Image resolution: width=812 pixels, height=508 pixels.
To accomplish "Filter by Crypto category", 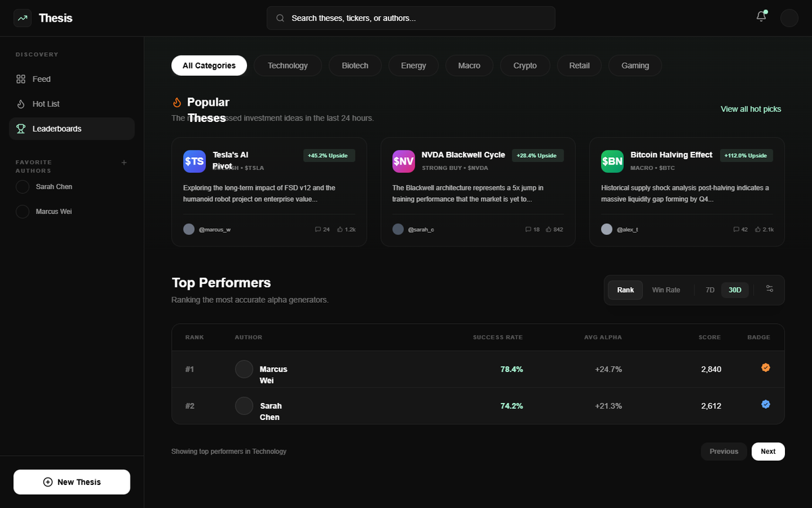I will [x=525, y=66].
